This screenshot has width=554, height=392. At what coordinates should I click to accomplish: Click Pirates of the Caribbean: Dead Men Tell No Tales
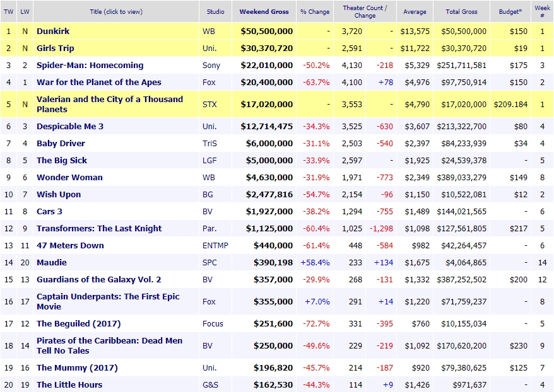coord(110,345)
